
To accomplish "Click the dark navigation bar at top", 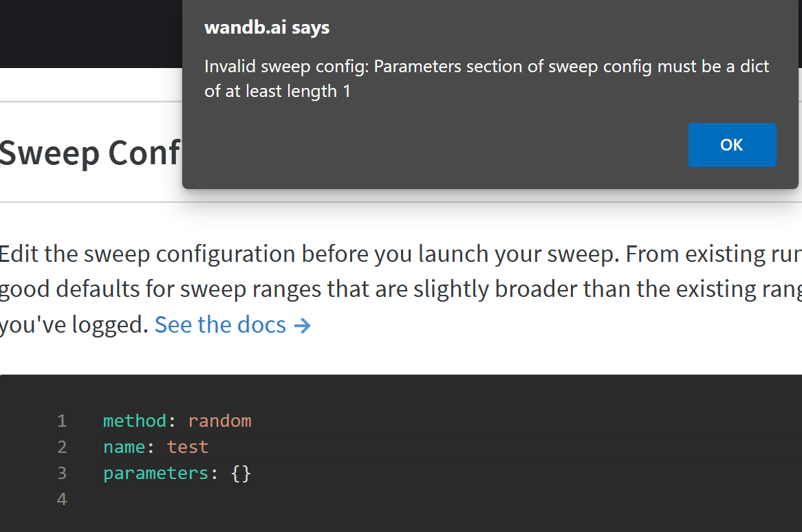I will 89,33.
